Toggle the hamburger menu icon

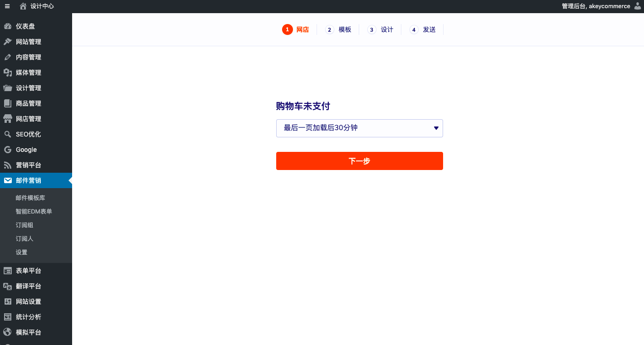point(7,6)
